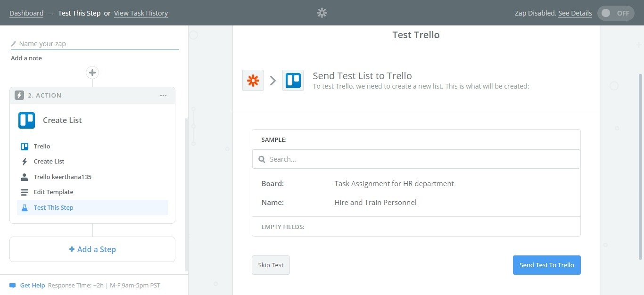
Task: Click the magnifier icon in sample search
Action: tap(262, 159)
